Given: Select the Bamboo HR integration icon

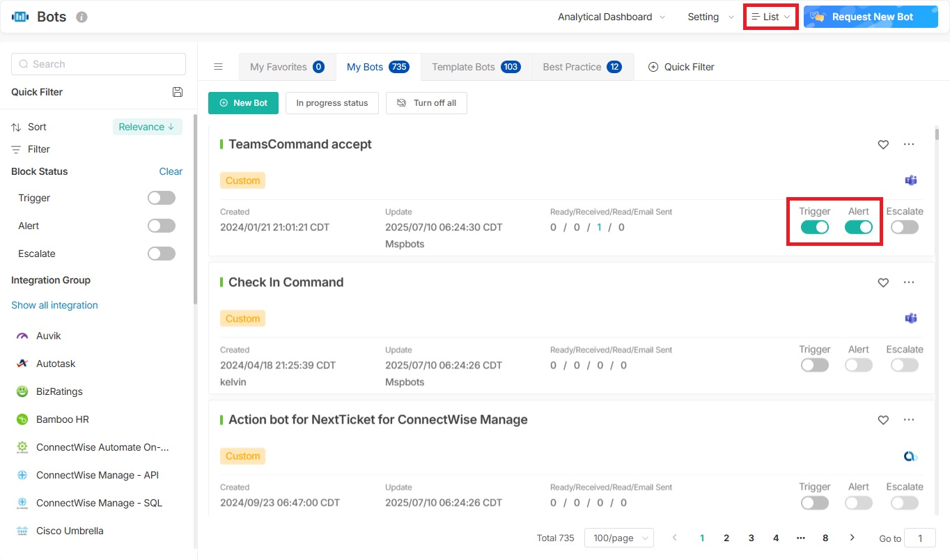Looking at the screenshot, I should pos(22,419).
